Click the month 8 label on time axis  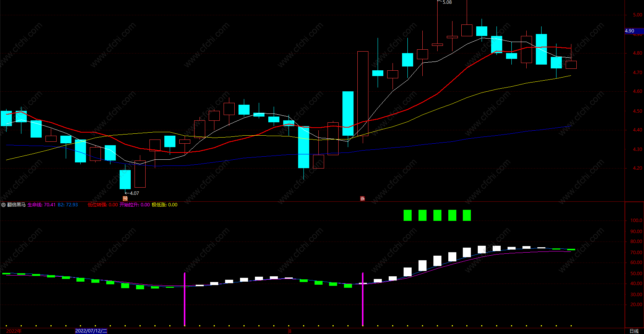click(x=290, y=331)
